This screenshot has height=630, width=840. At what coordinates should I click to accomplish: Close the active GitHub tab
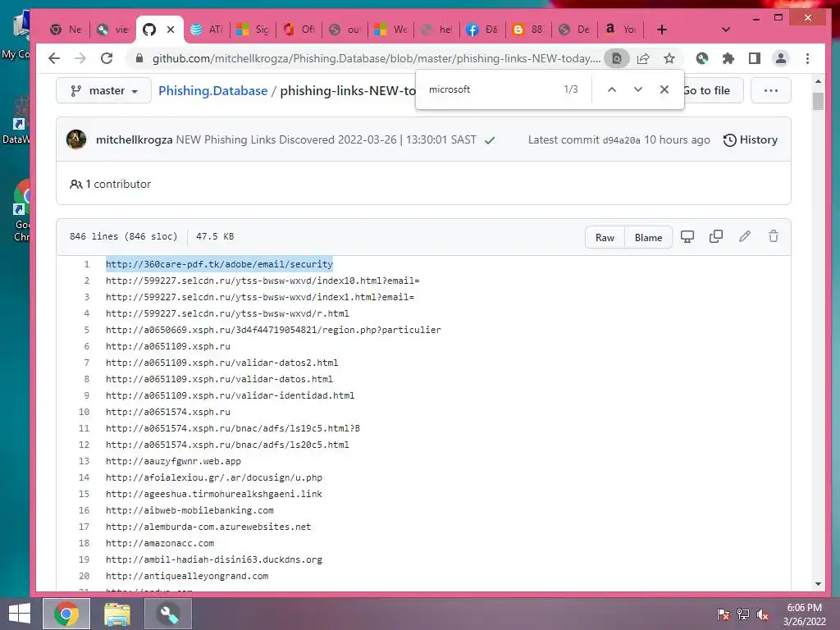pos(171,30)
